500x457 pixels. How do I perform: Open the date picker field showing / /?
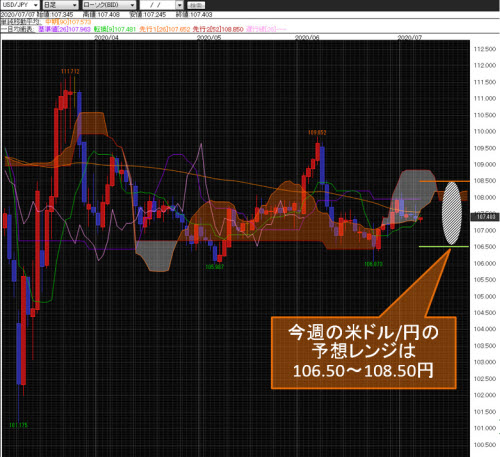pos(161,5)
